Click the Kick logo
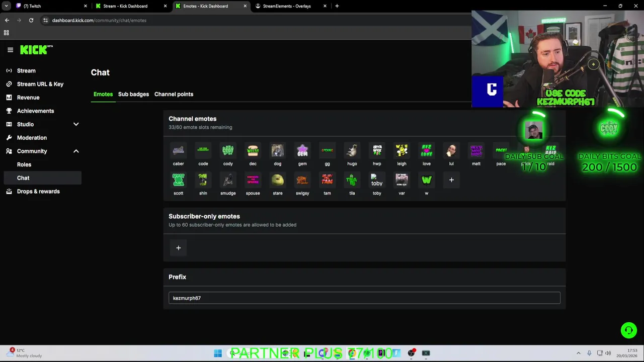644x362 pixels. (36, 50)
